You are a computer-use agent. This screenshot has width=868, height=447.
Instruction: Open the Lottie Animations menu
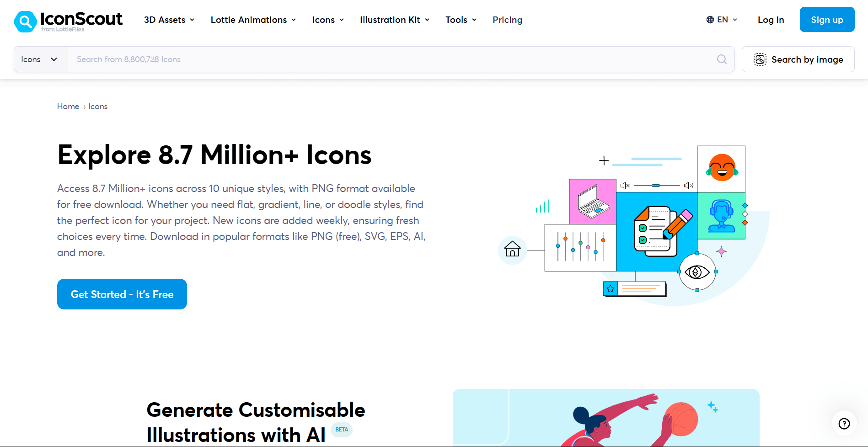(252, 20)
